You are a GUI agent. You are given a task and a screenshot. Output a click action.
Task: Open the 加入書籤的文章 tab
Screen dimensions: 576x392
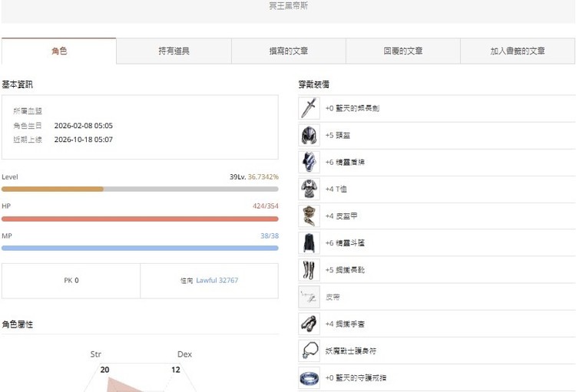click(518, 51)
